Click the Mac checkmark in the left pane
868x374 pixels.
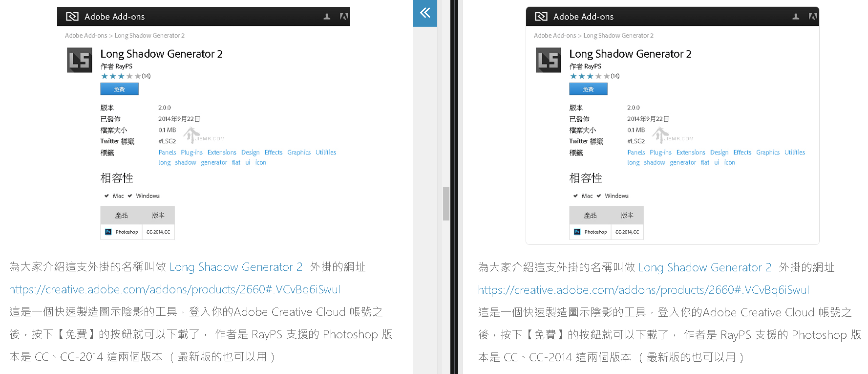(106, 196)
